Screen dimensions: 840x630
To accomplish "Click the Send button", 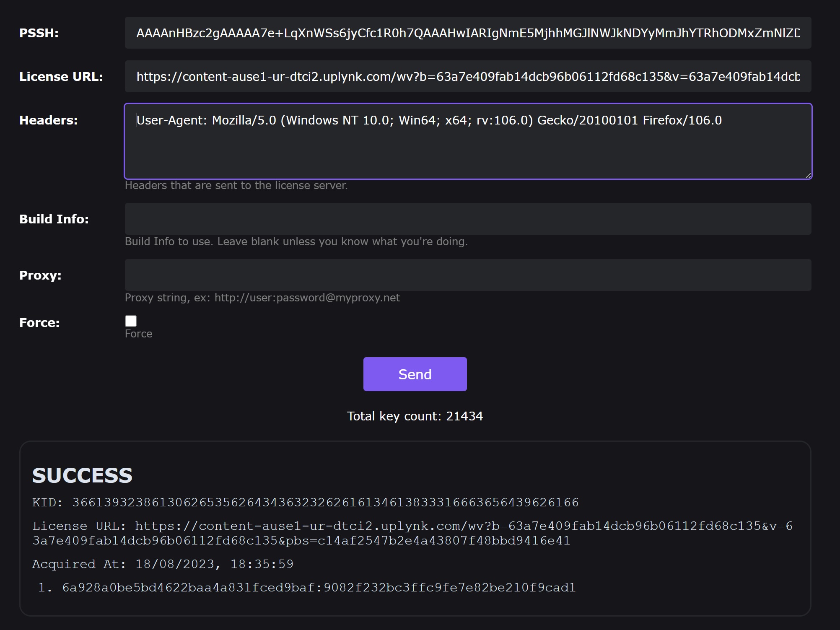I will click(415, 374).
